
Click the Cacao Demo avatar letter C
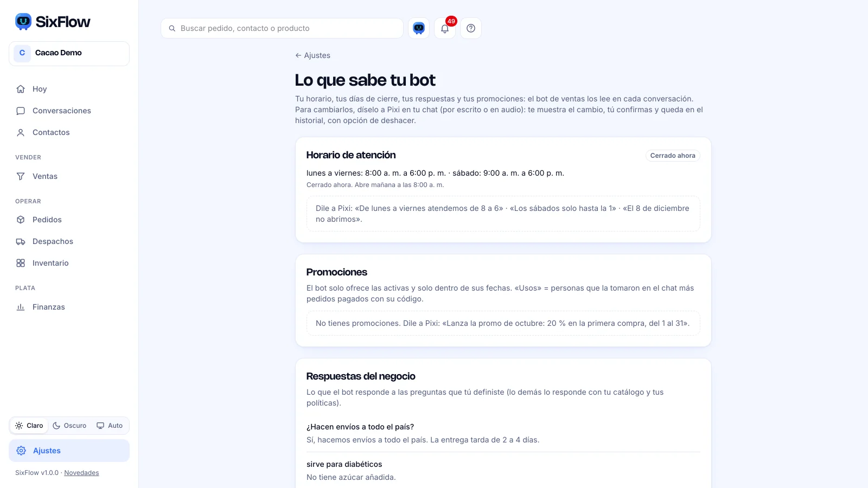tap(22, 53)
